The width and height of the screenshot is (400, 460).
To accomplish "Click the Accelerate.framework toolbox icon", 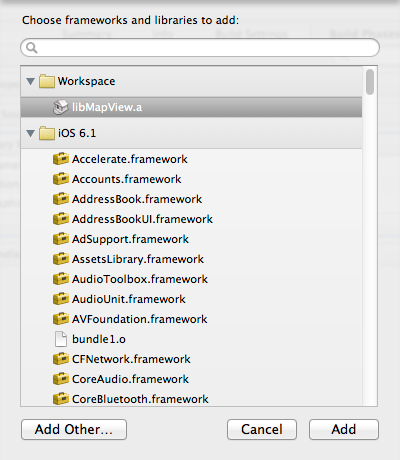I will 61,159.
